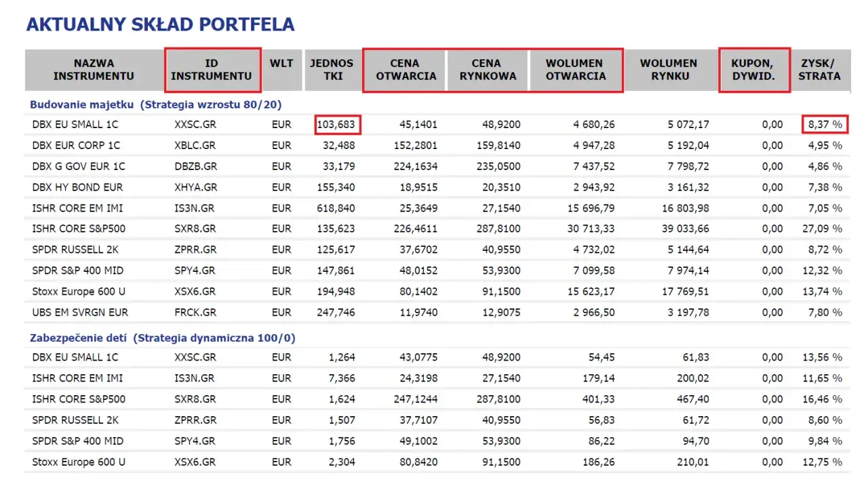The image size is (868, 486).
Task: Click DBX HY BOND EUR name
Action: (x=77, y=187)
